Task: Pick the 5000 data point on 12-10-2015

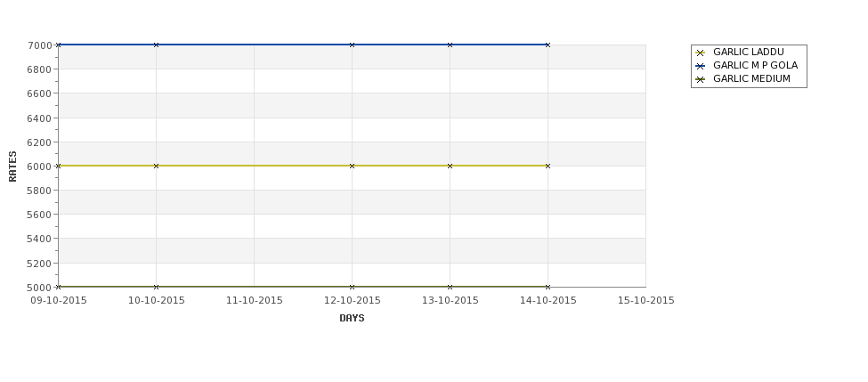Action: coord(352,287)
